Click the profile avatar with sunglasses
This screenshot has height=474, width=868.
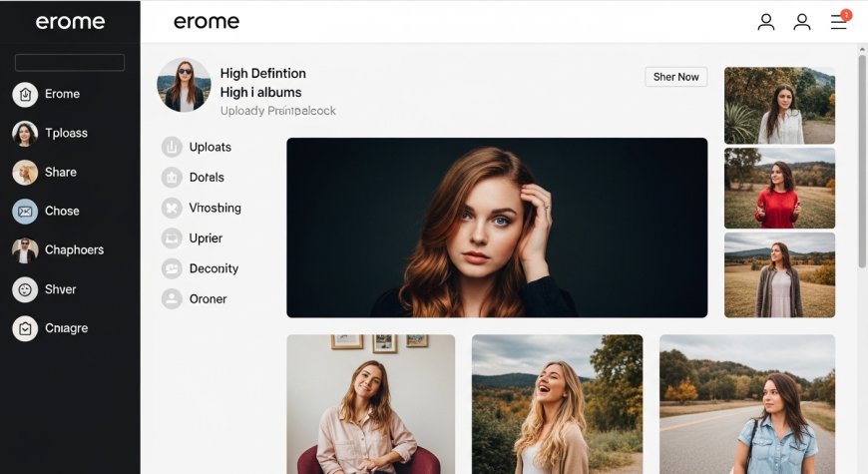(x=184, y=85)
